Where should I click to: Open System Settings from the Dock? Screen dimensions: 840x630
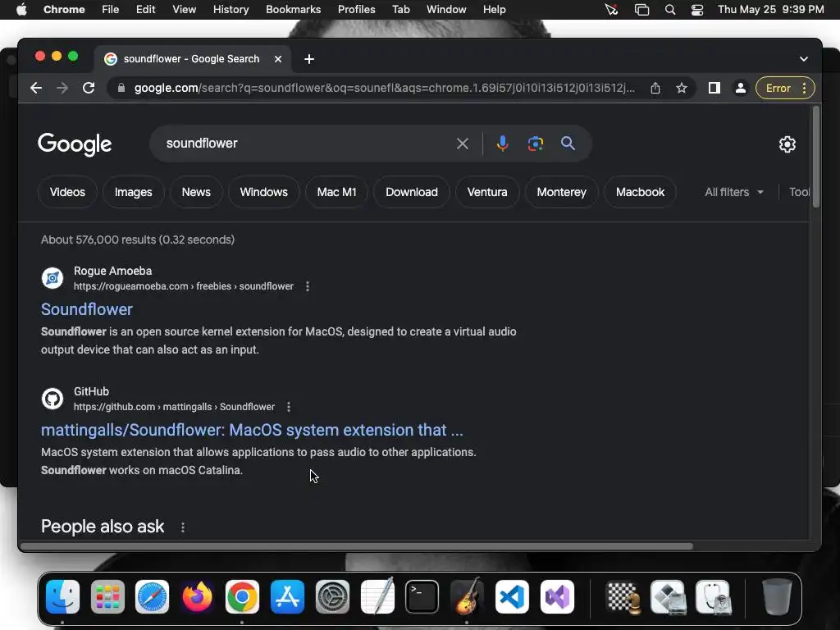(x=332, y=597)
